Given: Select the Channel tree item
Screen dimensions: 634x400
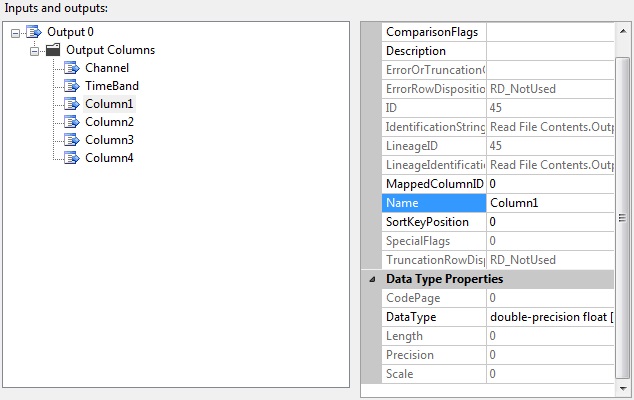Looking at the screenshot, I should (x=107, y=68).
